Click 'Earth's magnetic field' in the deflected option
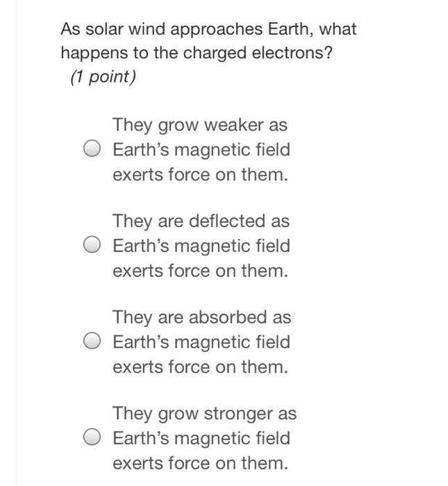448x486 pixels. 201,246
